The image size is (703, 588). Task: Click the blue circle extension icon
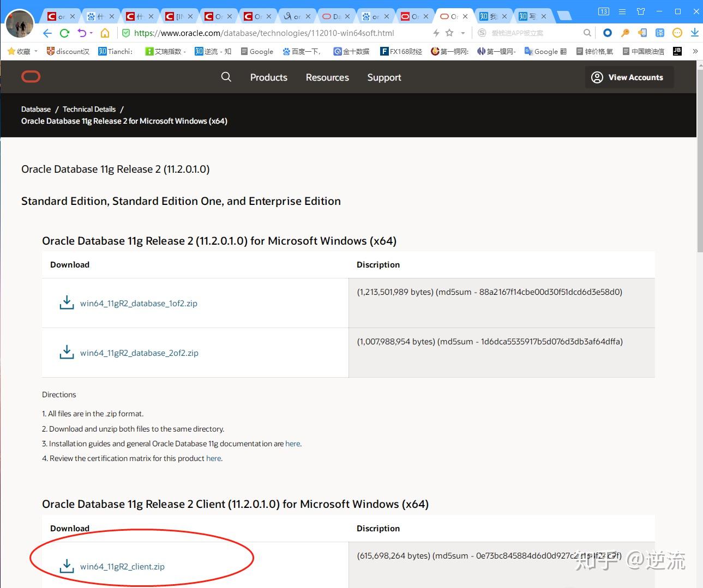pyautogui.click(x=608, y=33)
